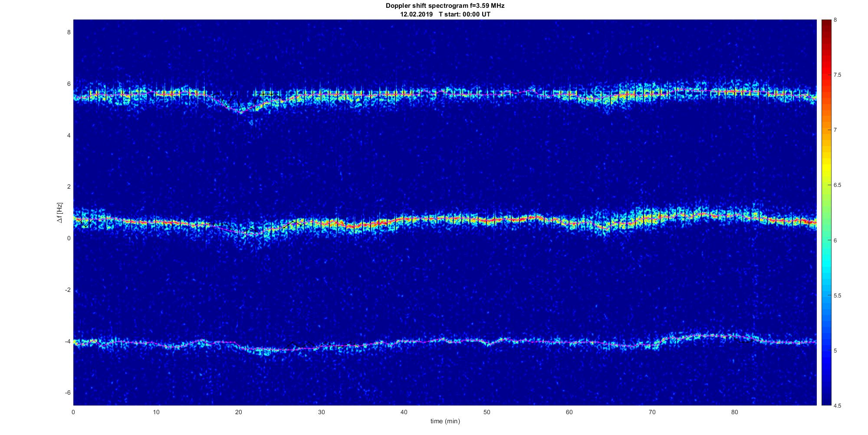Click the colorbar tick label '4.5'
This screenshot has width=868, height=435.
coord(838,406)
